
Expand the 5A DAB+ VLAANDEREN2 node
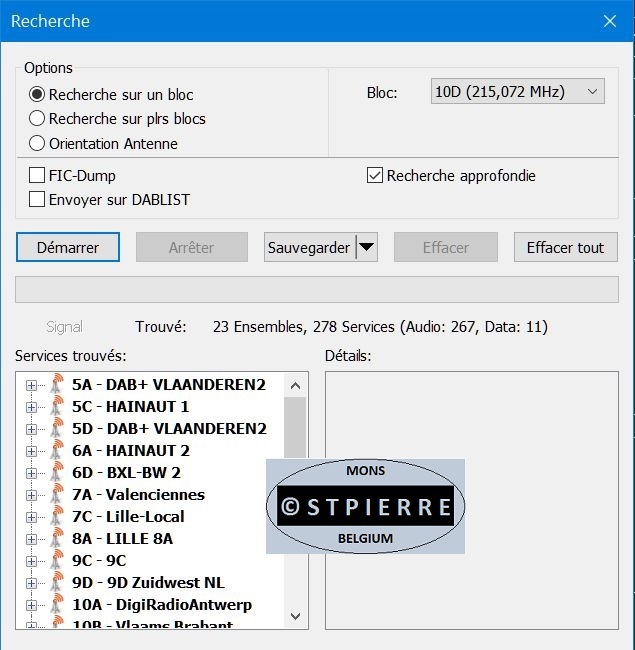[31, 386]
